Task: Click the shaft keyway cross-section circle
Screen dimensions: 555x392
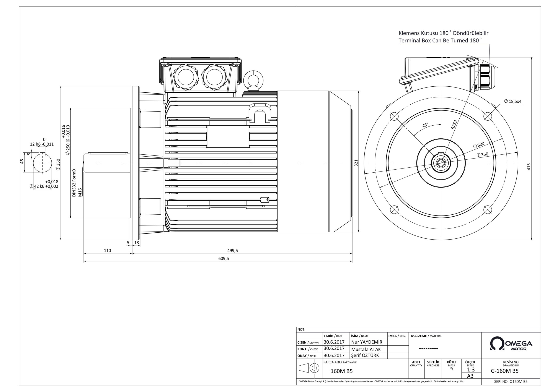Action: click(42, 163)
